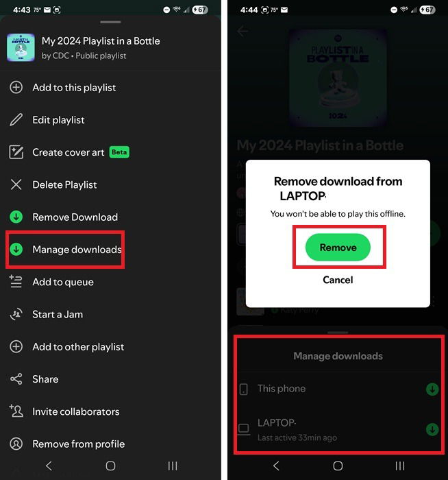
Task: Tap the Invite collaborators icon
Action: coord(16,411)
